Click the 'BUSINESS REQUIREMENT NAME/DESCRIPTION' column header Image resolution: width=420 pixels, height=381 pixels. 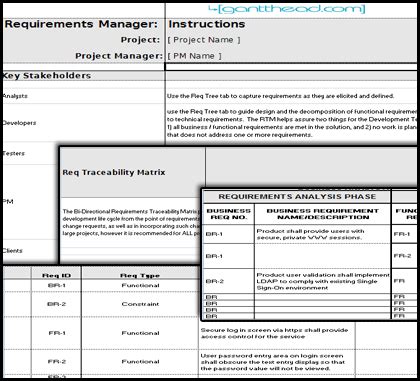click(322, 214)
